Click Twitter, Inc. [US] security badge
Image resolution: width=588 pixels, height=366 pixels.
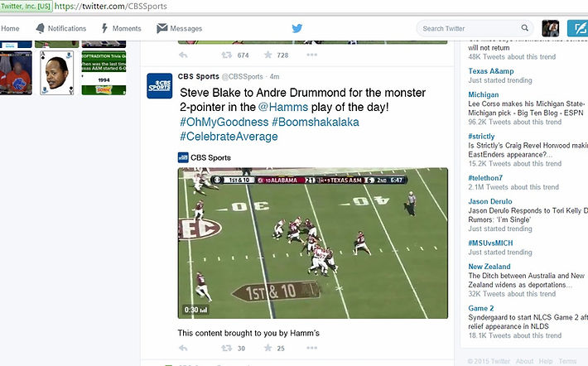[x=26, y=7]
